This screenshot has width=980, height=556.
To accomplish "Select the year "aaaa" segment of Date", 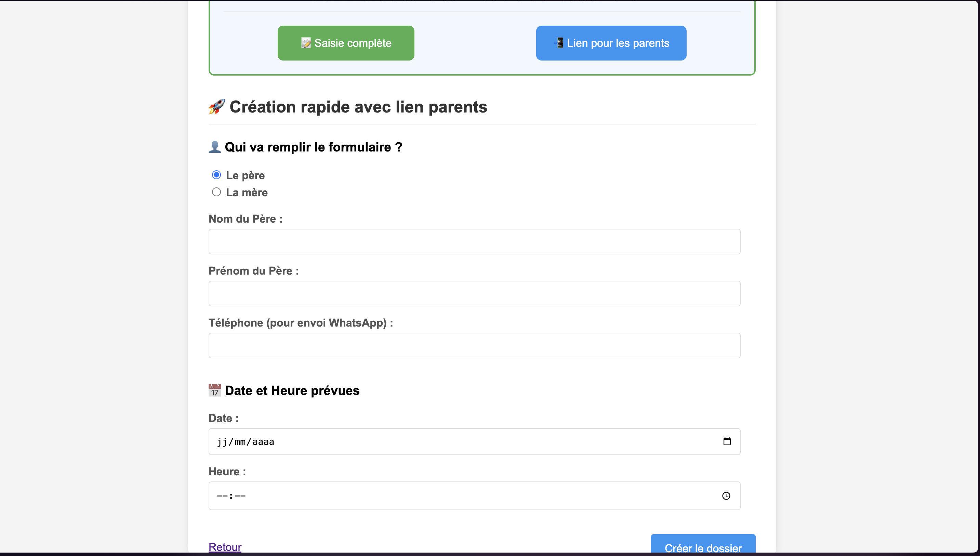I will point(263,442).
